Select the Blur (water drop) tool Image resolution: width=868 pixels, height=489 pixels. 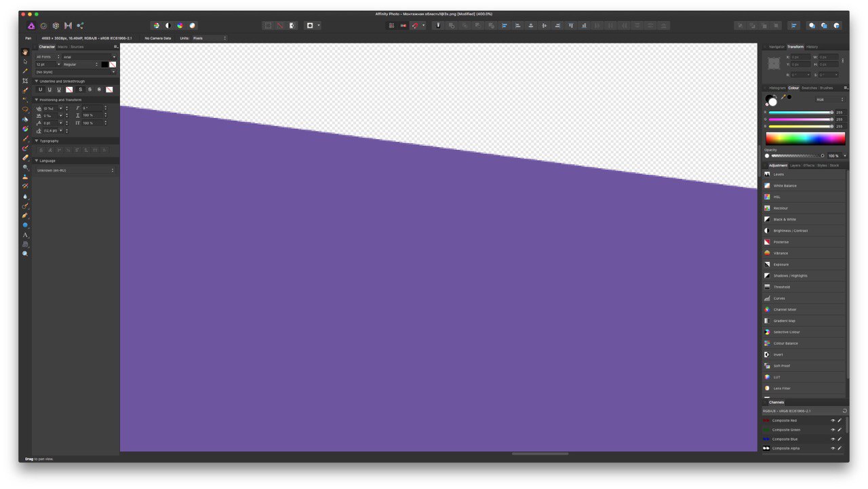25,196
